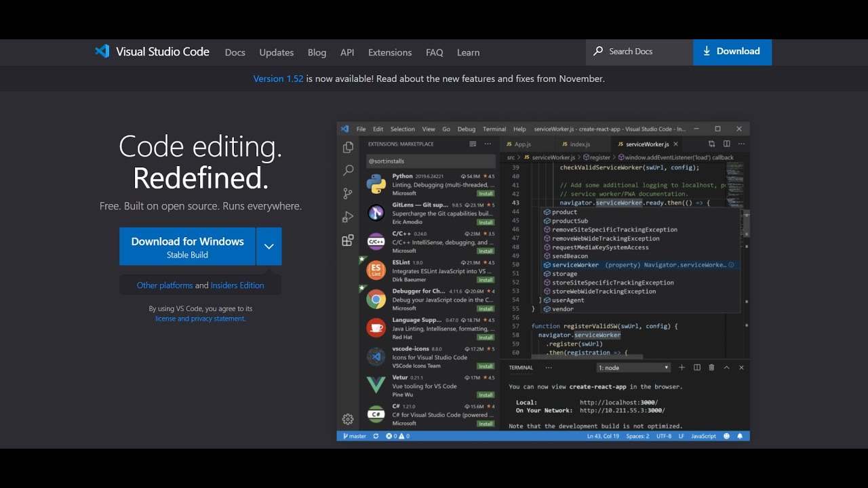This screenshot has width=868, height=488.
Task: Click the errors and warnings status indicator
Action: [398, 436]
